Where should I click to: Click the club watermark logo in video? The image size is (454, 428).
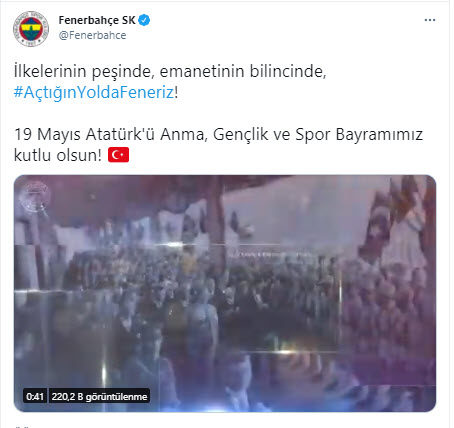[x=34, y=197]
